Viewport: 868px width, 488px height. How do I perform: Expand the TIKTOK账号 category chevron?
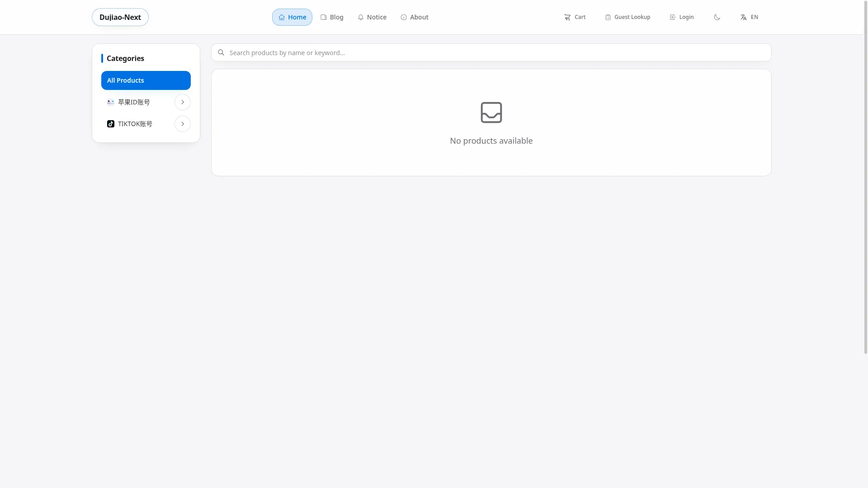tap(183, 124)
